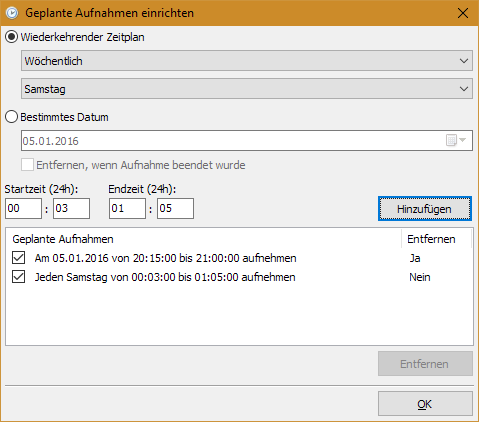Screen dimensions: 479x422
Task: Click the 'Endzeit (24h):' label
Action: pos(142,189)
